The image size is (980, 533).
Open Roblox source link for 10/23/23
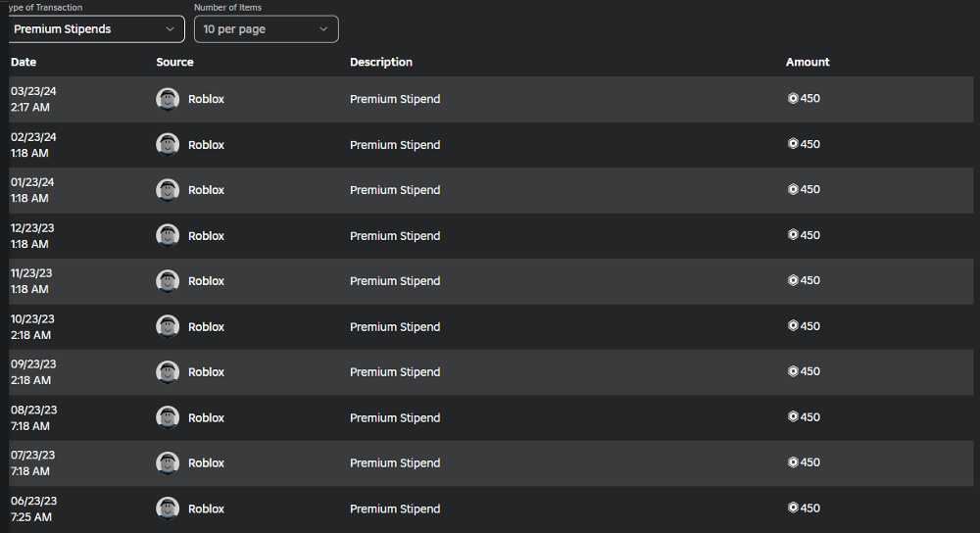[x=206, y=326]
